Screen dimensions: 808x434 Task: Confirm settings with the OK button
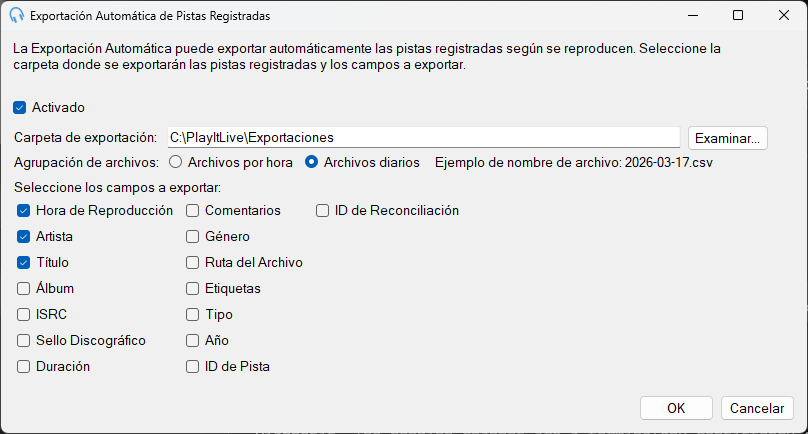pyautogui.click(x=676, y=408)
